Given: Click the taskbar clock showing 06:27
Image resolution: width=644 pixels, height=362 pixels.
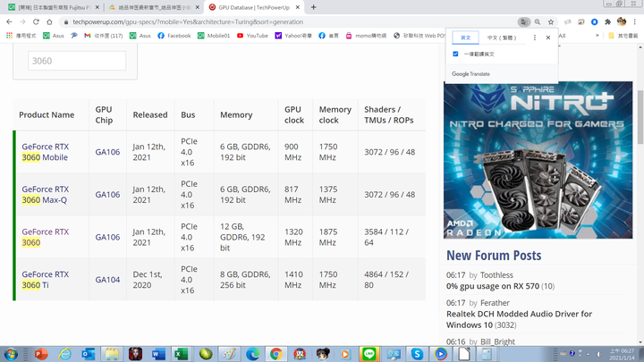Looking at the screenshot, I should click(x=622, y=354).
